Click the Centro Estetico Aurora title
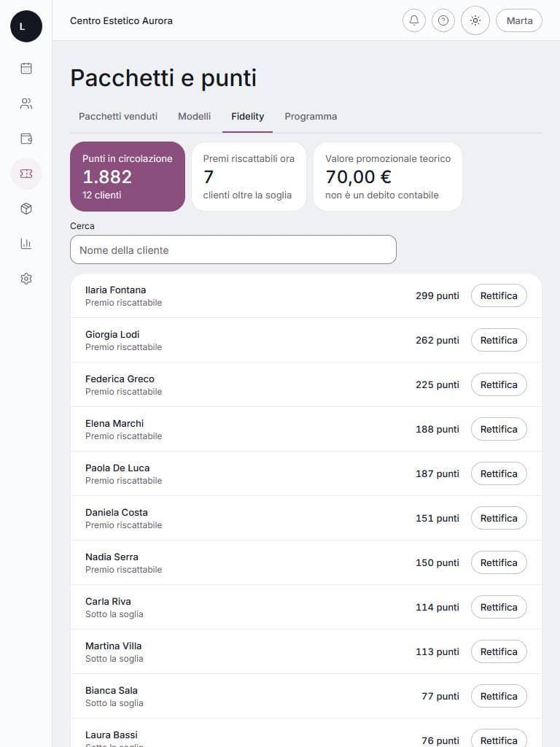This screenshot has height=747, width=560. pos(122,20)
